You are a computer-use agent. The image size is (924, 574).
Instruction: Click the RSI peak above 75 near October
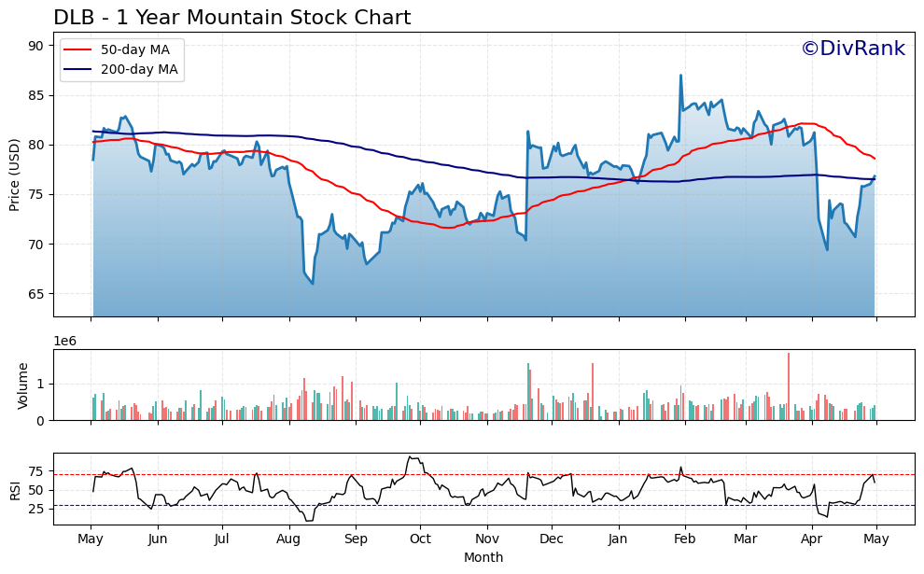pyautogui.click(x=411, y=456)
